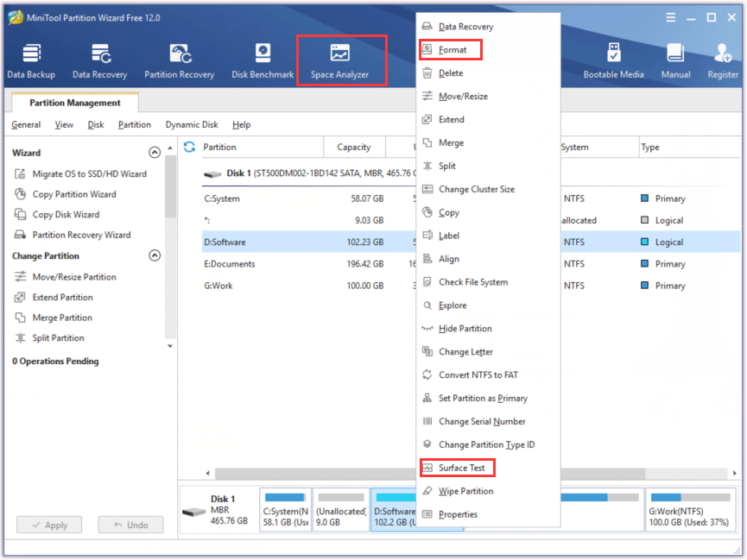The image size is (747, 560).
Task: Select Set Partition as Primary
Action: pos(488,398)
